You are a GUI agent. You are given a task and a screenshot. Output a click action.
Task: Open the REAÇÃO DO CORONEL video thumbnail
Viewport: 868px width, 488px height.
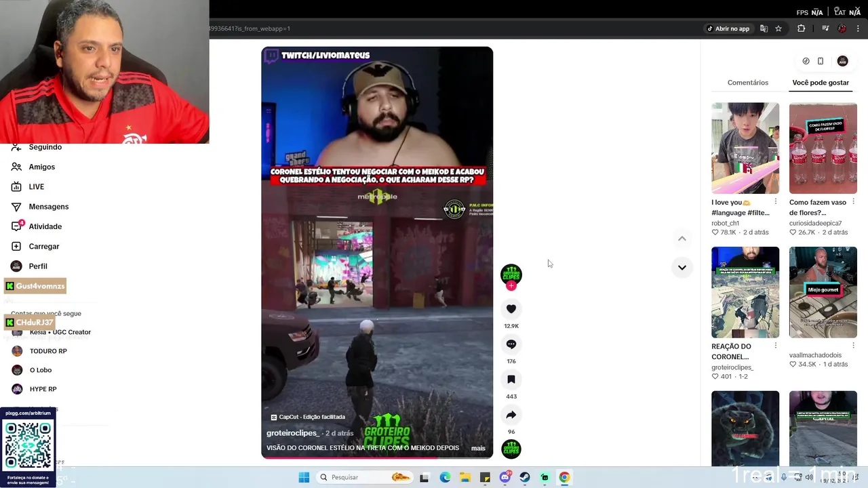[745, 292]
